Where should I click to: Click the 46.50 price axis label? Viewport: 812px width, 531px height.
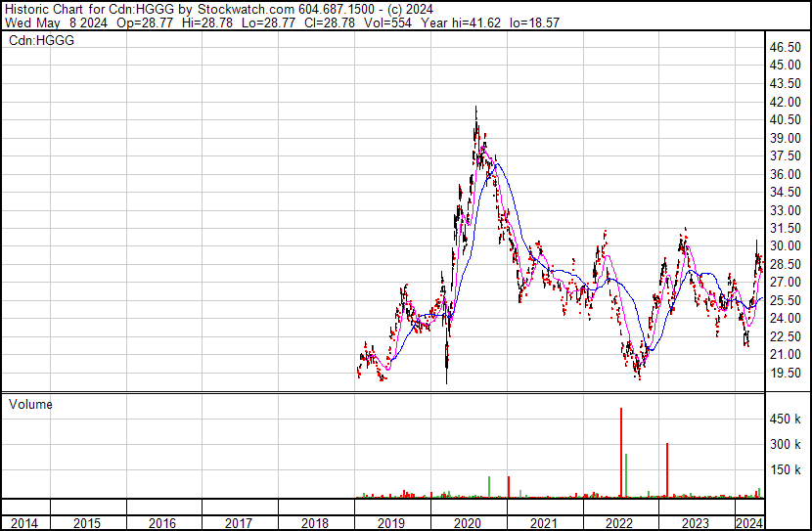[x=785, y=47]
